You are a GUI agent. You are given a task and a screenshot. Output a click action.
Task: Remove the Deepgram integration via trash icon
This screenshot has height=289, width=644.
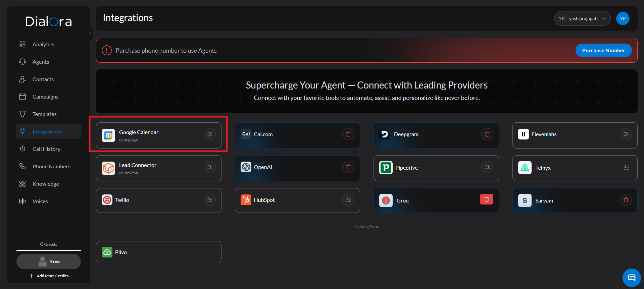pos(487,134)
